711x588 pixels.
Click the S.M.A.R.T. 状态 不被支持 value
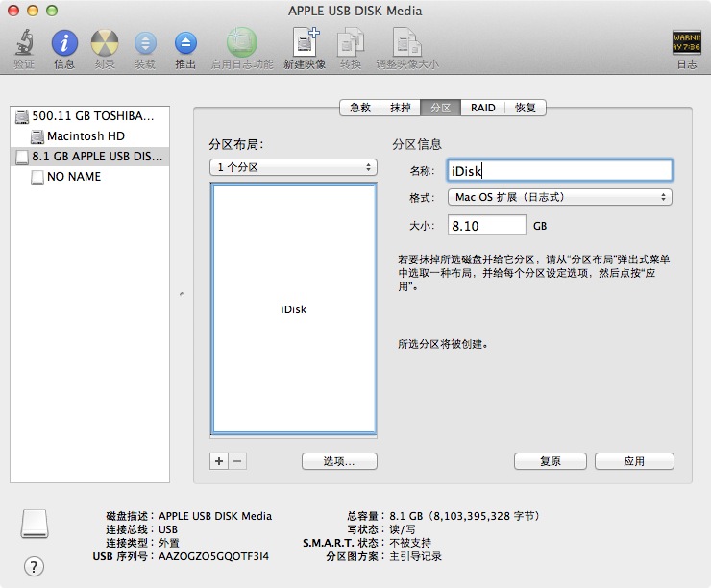[410, 543]
